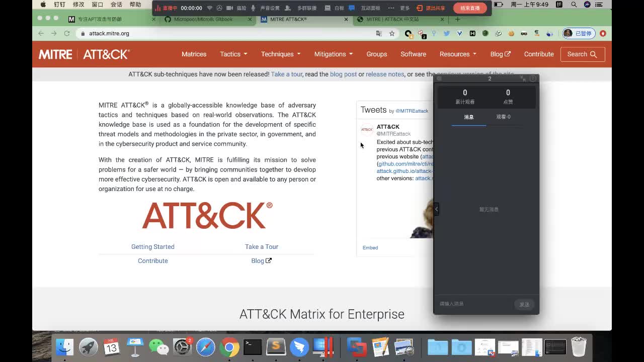Viewport: 644px width, 362px height.
Task: Open a new browser tab
Action: click(457, 19)
